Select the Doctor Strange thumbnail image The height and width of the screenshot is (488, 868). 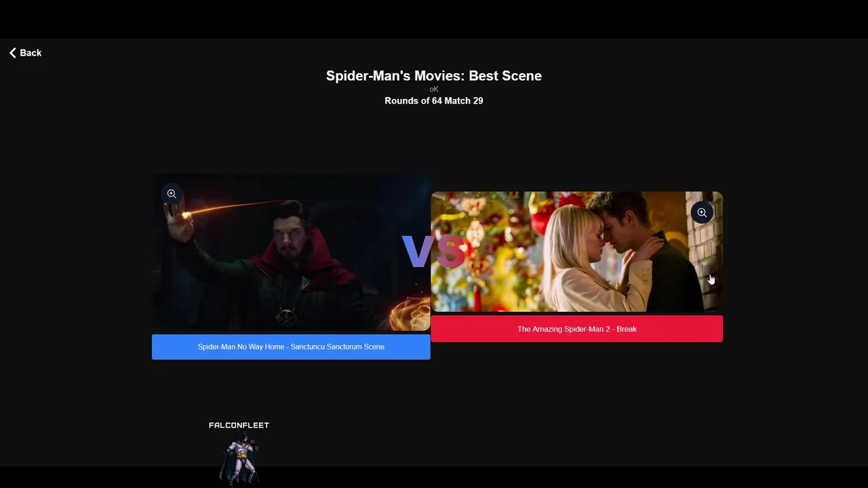click(x=291, y=254)
